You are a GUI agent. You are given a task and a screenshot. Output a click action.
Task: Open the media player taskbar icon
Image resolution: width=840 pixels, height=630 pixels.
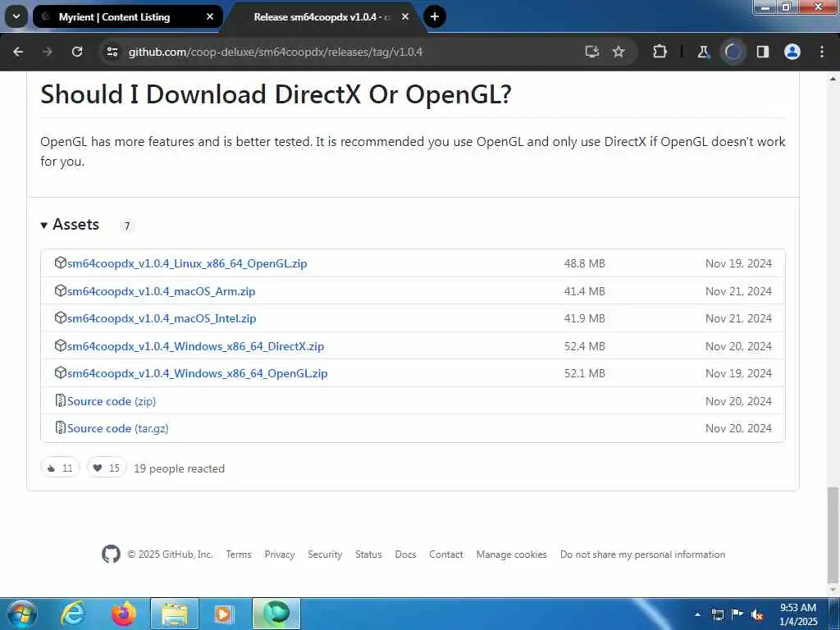[223, 614]
